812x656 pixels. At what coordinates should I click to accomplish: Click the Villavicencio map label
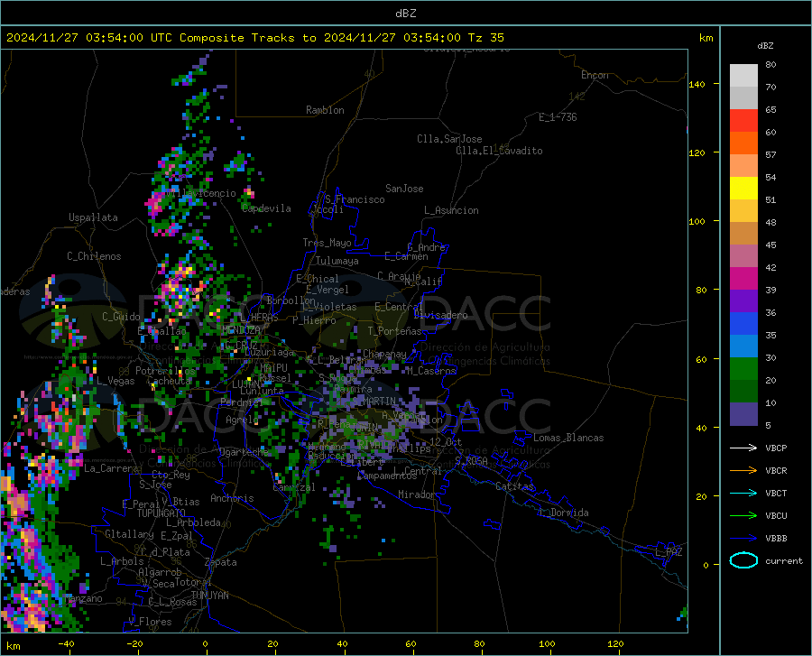tap(201, 193)
